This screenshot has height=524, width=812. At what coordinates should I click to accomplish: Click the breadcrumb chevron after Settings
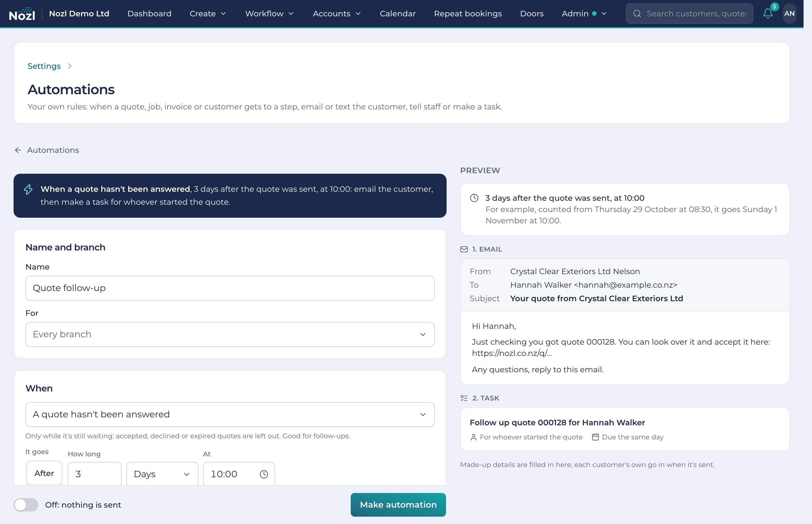tap(70, 66)
